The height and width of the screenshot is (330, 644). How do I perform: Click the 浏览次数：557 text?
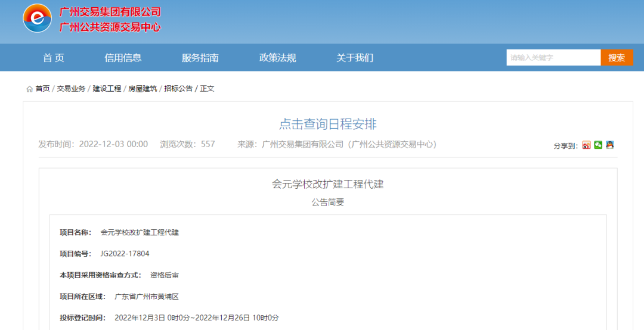[x=187, y=145]
